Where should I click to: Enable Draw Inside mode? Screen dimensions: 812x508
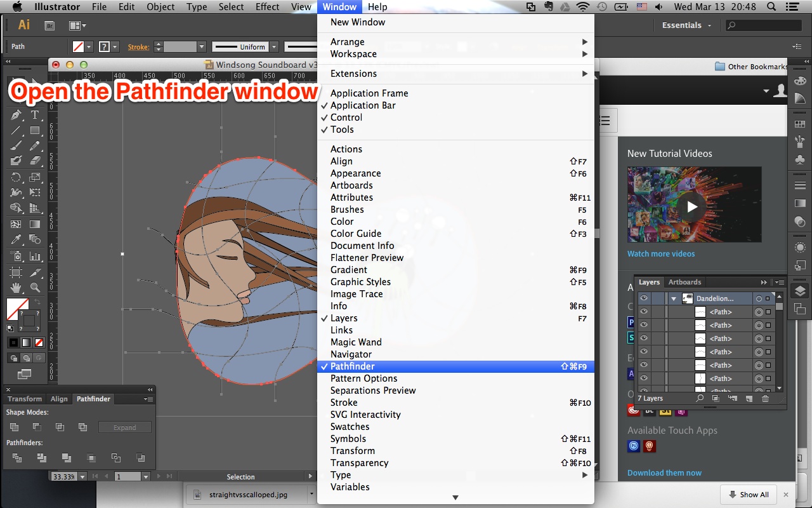38,358
